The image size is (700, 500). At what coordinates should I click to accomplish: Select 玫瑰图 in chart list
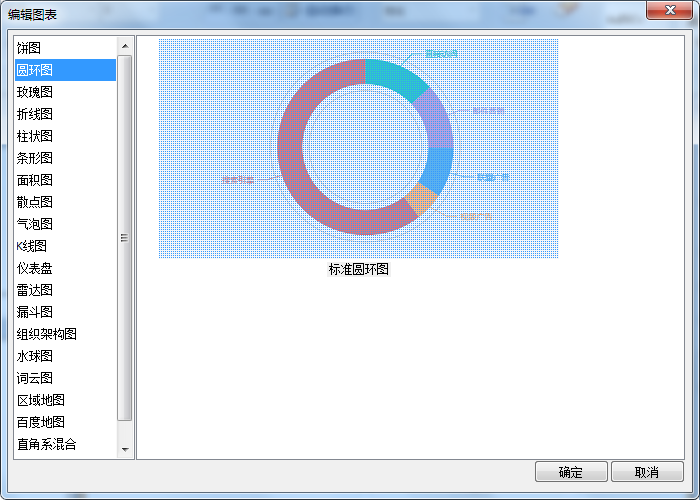click(35, 92)
